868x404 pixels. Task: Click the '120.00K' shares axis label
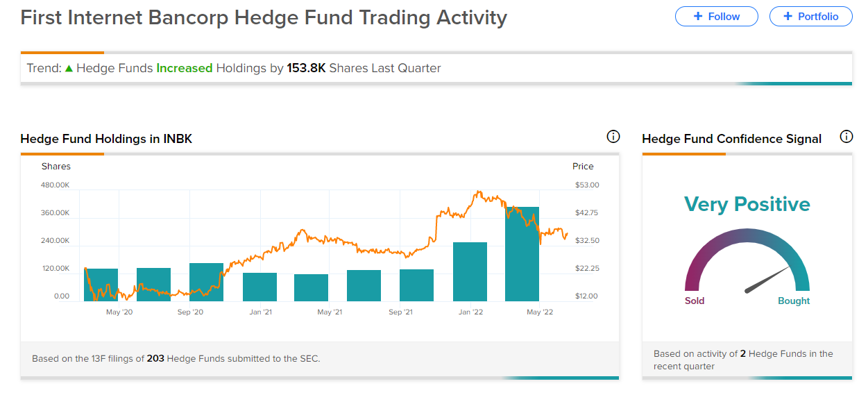point(56,268)
